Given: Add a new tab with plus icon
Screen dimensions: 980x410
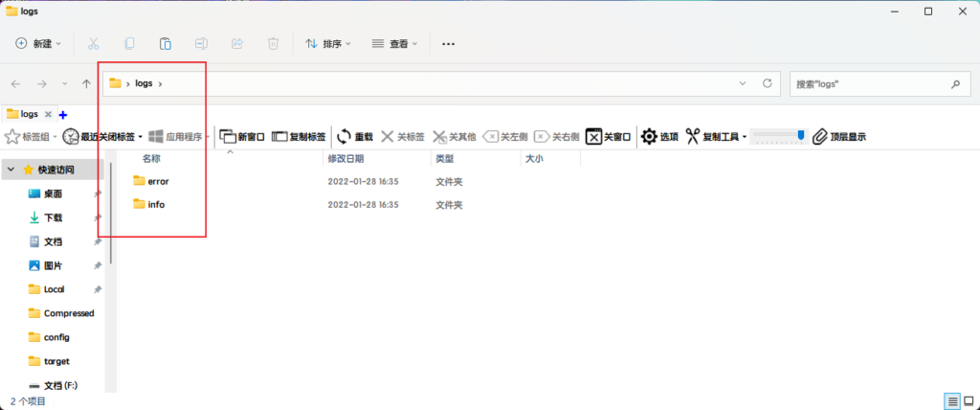Looking at the screenshot, I should point(63,114).
